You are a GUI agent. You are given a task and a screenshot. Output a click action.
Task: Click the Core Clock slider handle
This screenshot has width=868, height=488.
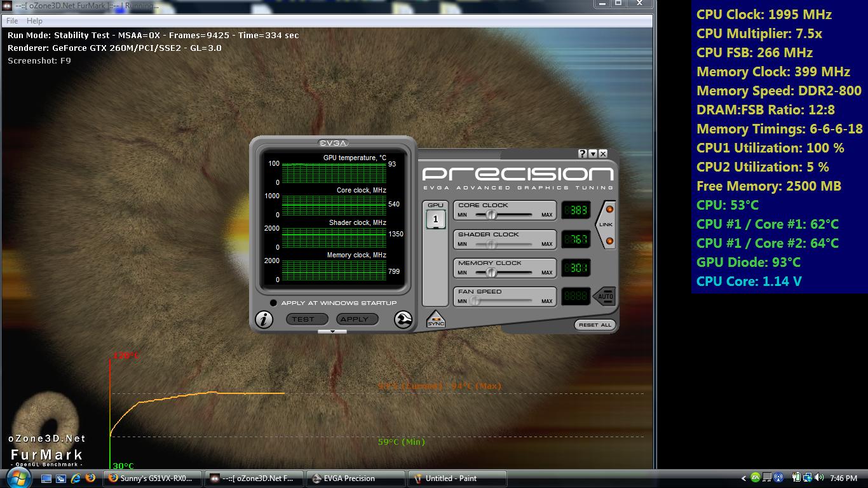point(491,215)
